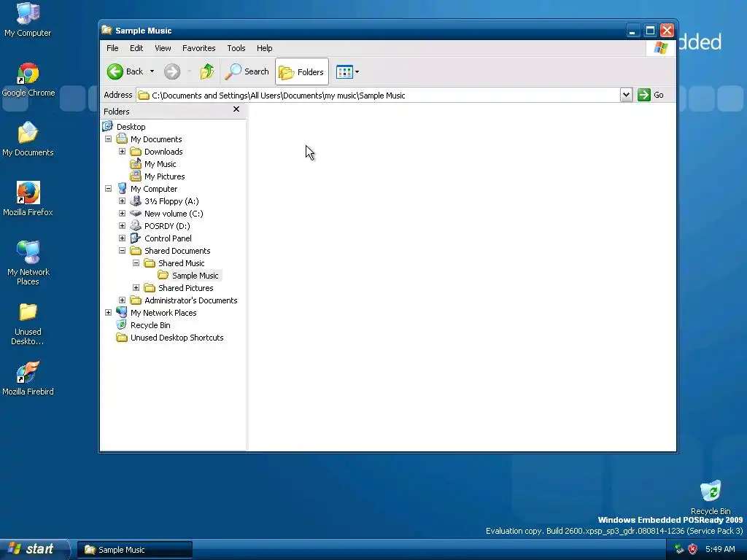Select the Unused Desktop Shortcuts desktop folder

[28, 324]
